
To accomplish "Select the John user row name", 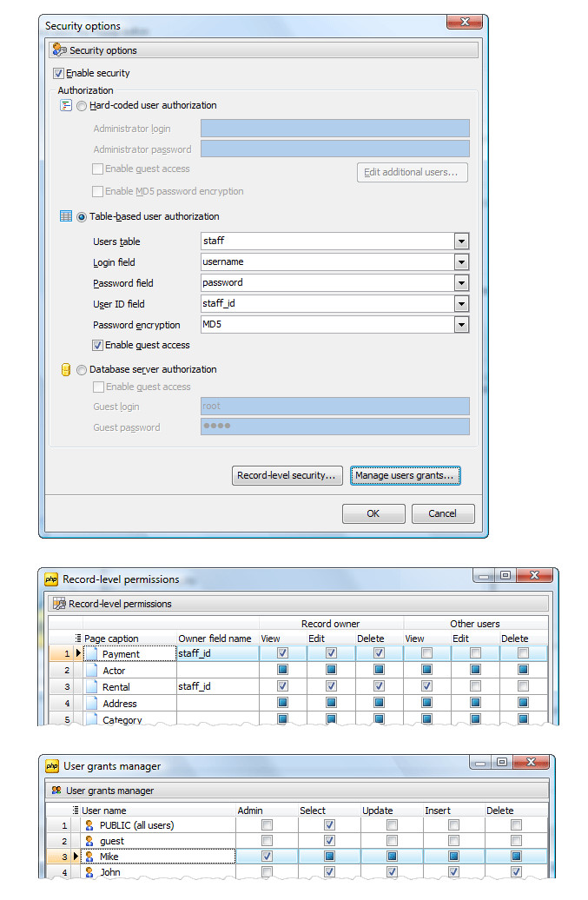I will point(110,872).
